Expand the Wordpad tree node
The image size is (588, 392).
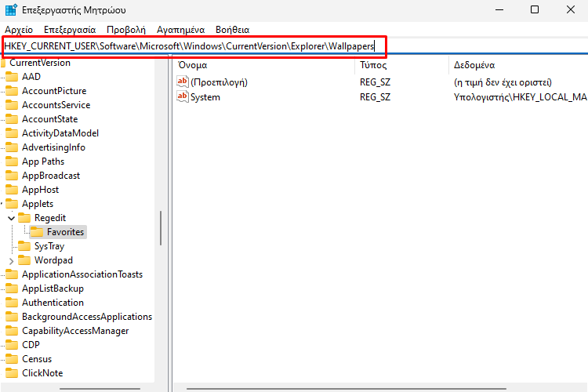pos(11,261)
